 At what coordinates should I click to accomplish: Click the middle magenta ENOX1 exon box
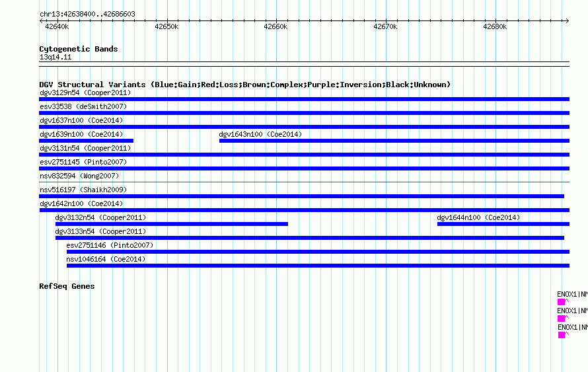coord(562,318)
